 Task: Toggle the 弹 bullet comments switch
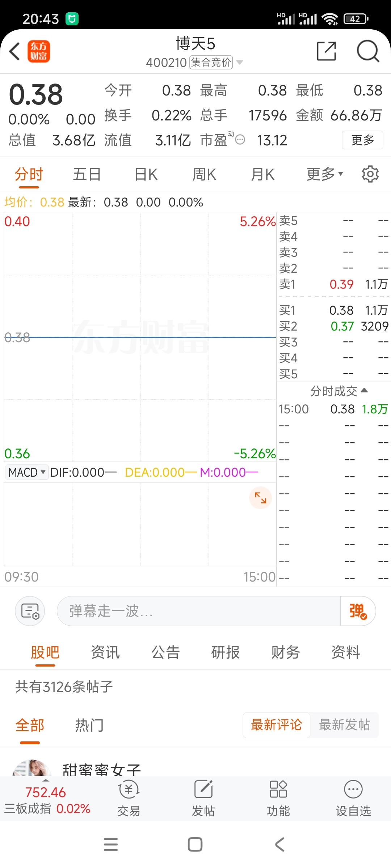358,611
